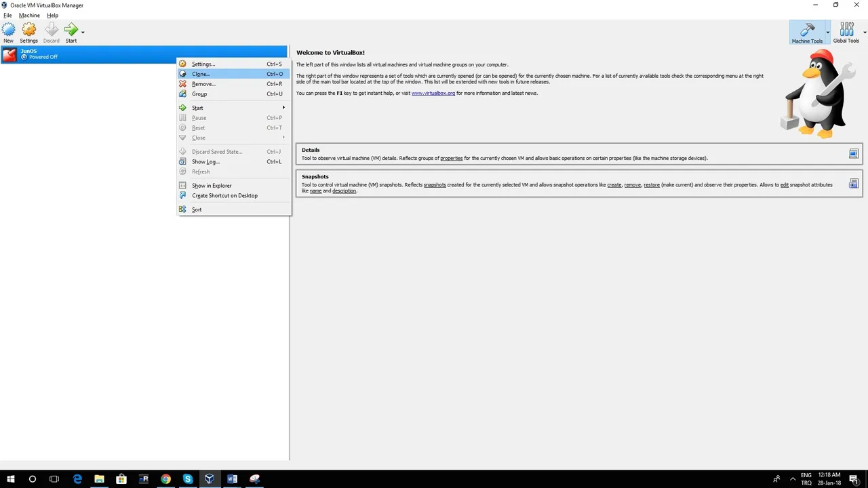This screenshot has height=488, width=868.
Task: Click the Snapshots tool heading
Action: tap(315, 176)
